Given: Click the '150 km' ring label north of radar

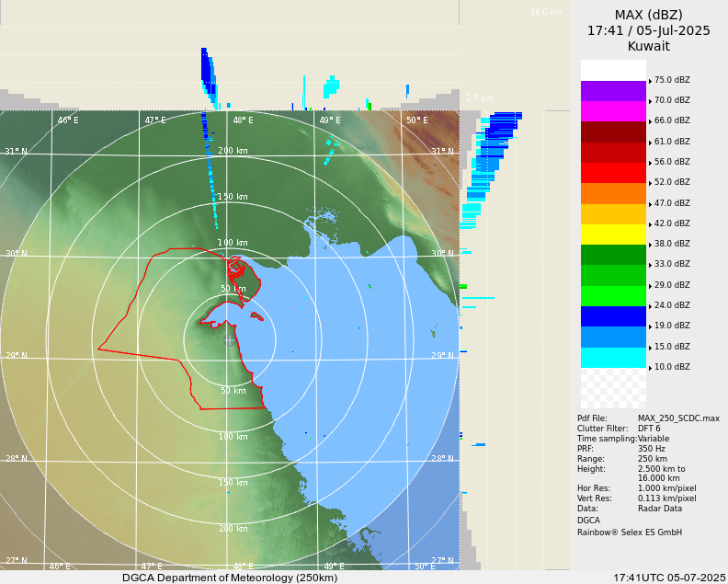Looking at the screenshot, I should tap(233, 197).
